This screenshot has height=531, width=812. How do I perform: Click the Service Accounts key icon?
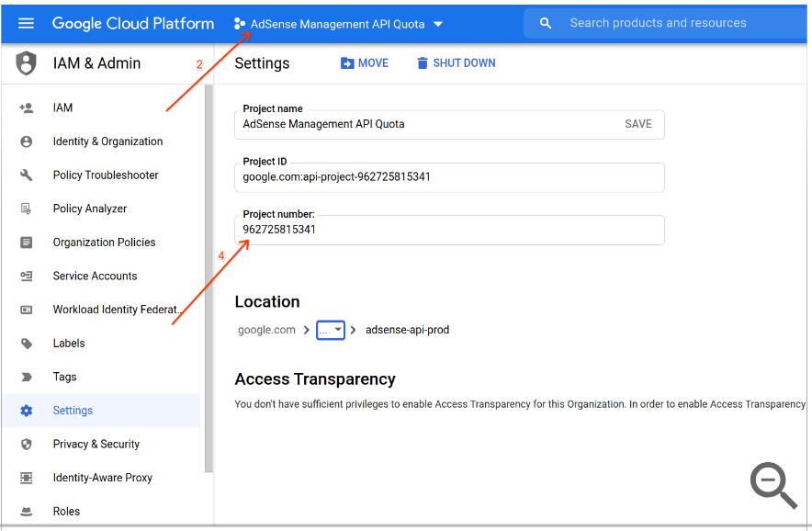pyautogui.click(x=26, y=277)
